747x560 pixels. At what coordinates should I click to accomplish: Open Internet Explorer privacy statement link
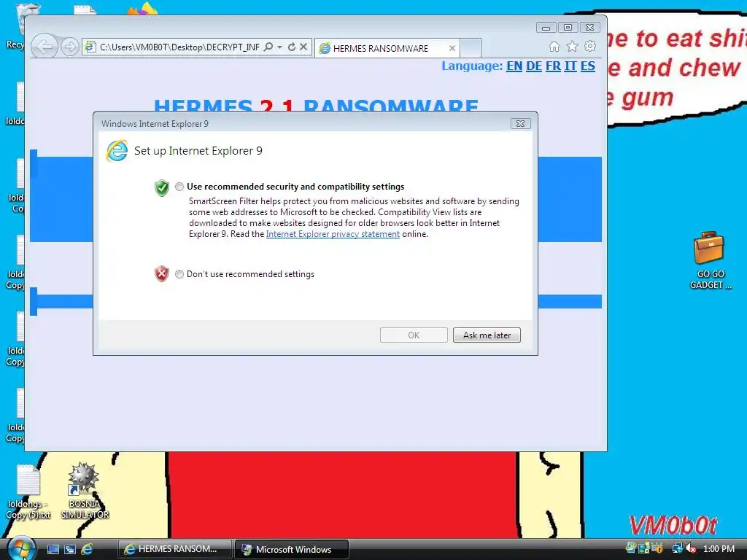click(x=333, y=234)
